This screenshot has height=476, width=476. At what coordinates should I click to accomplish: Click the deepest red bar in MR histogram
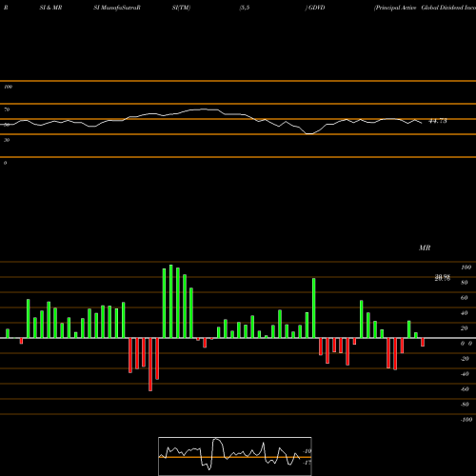coord(150,365)
